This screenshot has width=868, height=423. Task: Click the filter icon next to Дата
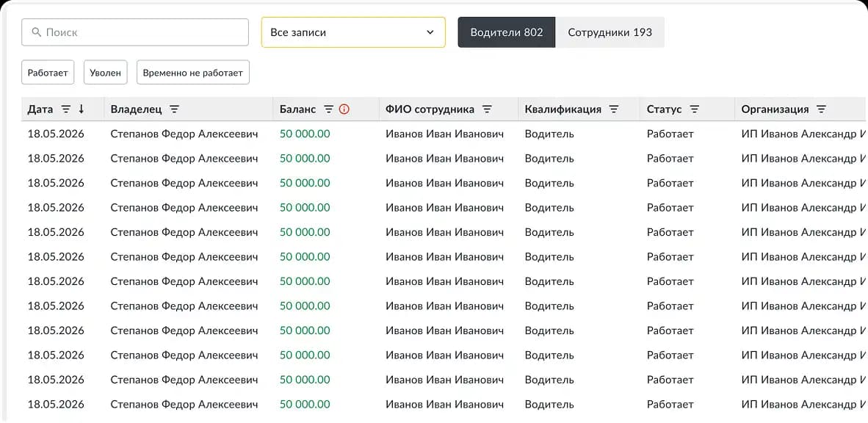[66, 109]
